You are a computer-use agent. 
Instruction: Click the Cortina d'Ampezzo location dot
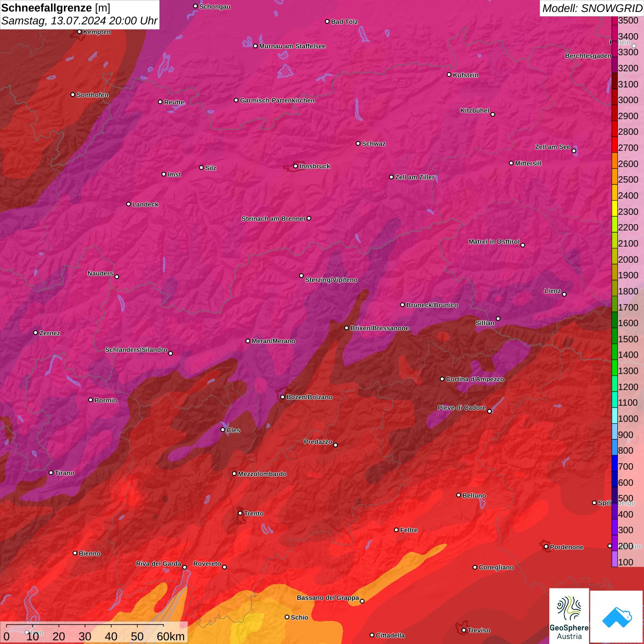(442, 379)
